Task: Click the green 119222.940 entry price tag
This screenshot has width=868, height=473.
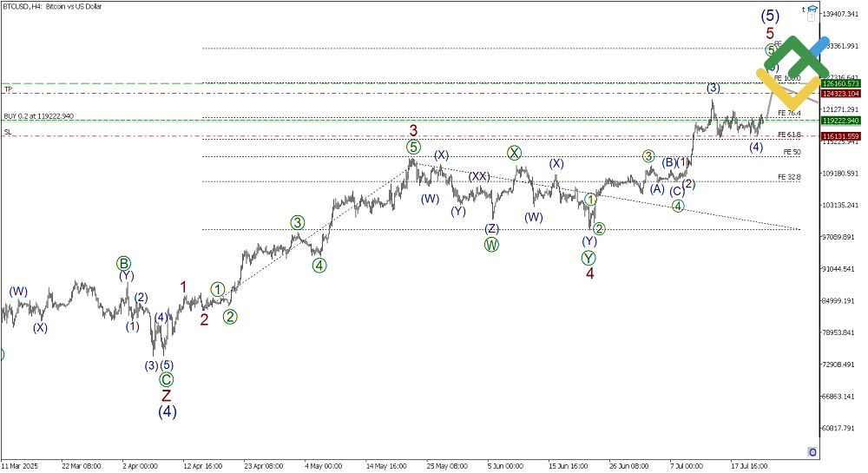Action: click(x=840, y=121)
